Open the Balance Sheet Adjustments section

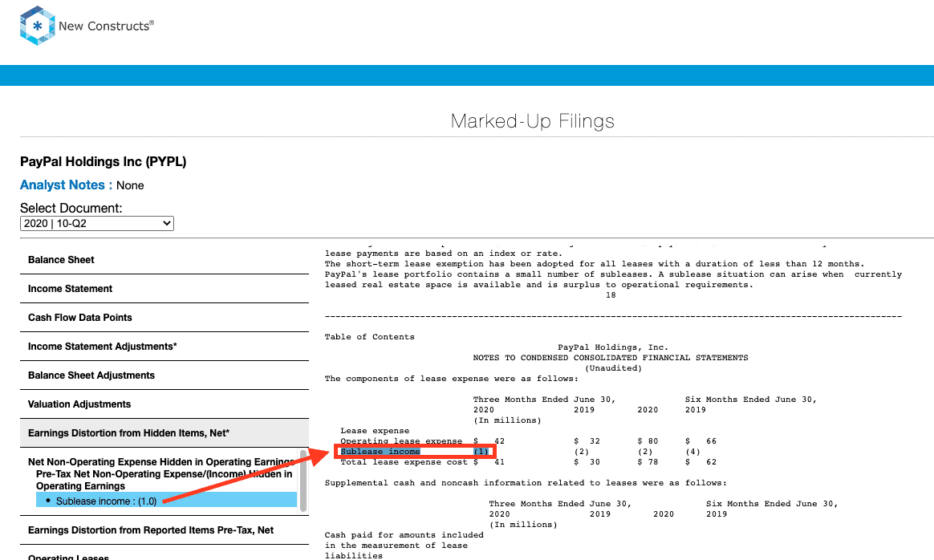(164, 375)
